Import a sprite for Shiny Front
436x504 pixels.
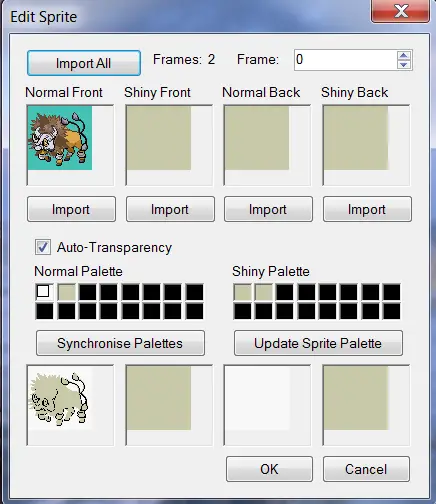tap(170, 209)
